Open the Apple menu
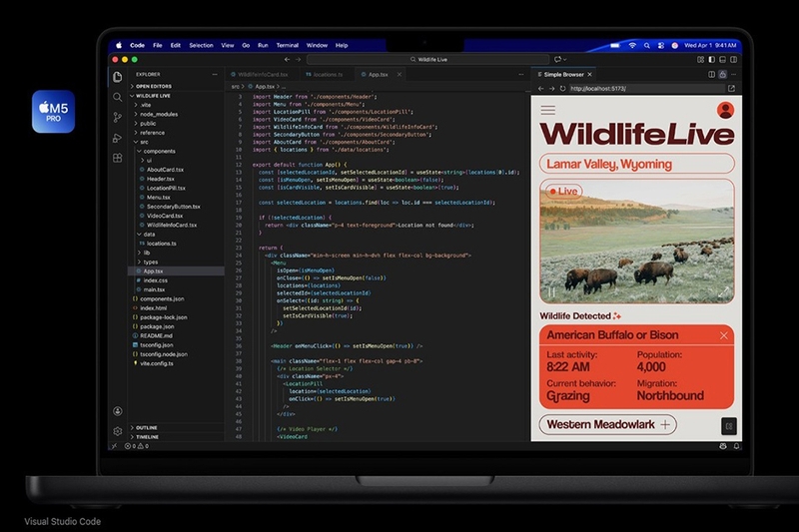Viewport: 799px width, 532px height. click(x=119, y=45)
